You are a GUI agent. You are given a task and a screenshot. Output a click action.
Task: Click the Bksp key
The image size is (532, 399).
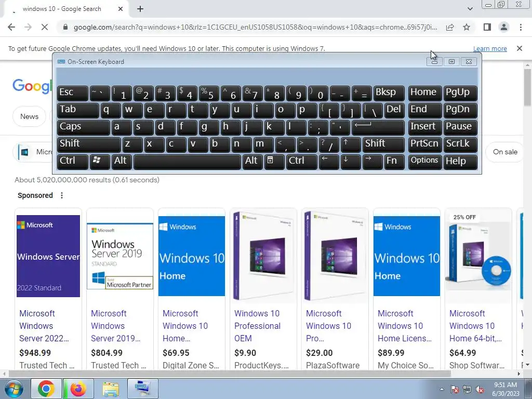tap(389, 94)
